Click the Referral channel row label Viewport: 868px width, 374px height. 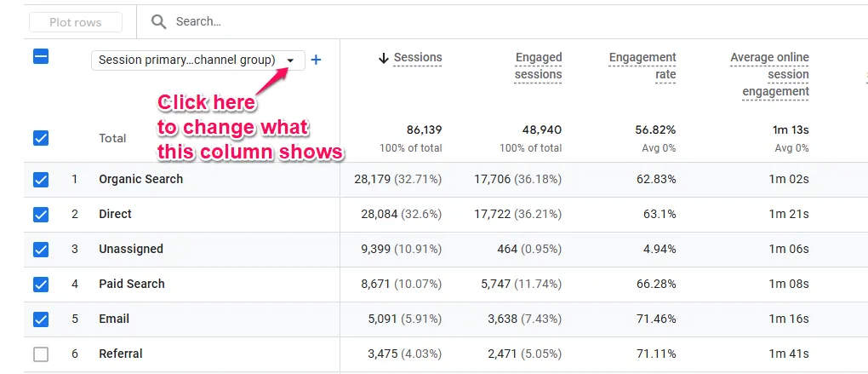[121, 354]
